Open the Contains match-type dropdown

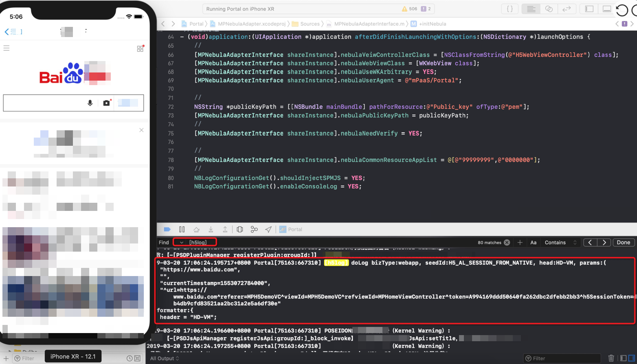click(560, 242)
